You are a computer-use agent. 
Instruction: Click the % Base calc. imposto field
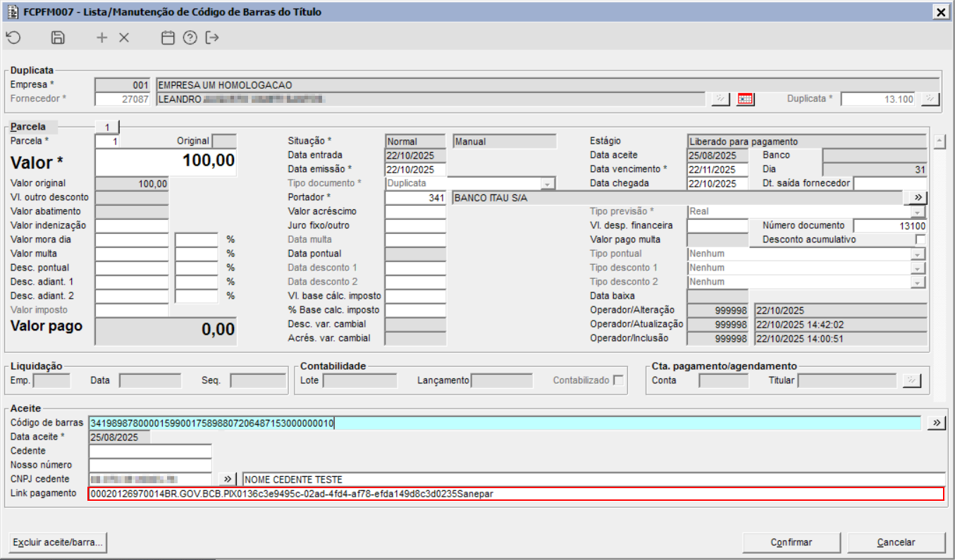click(416, 311)
